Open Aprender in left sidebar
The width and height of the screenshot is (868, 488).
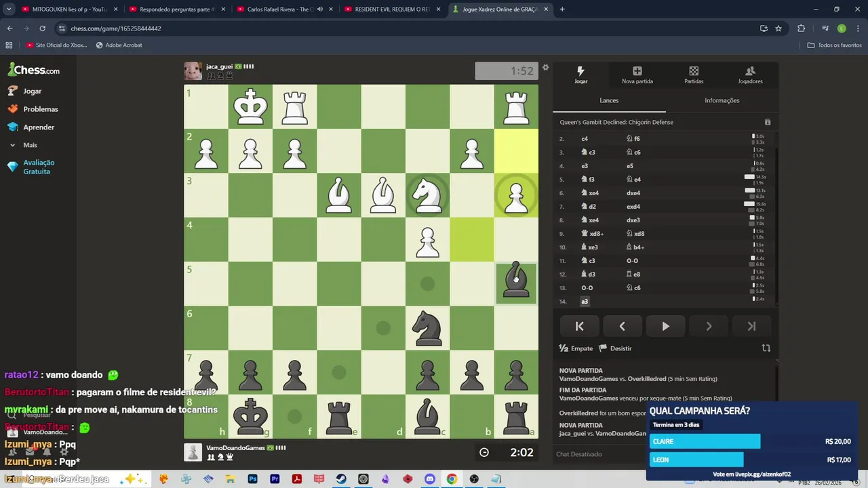(x=31, y=127)
